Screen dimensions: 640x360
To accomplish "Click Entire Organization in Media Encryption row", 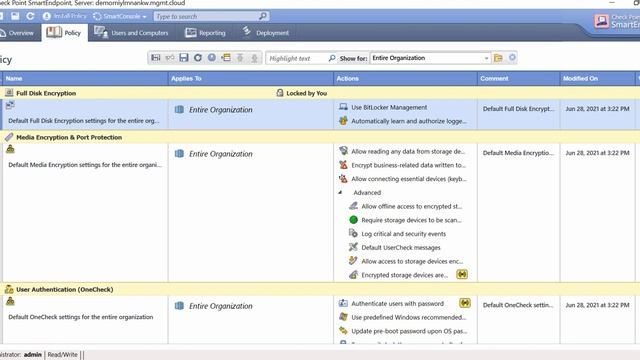I will coord(220,154).
